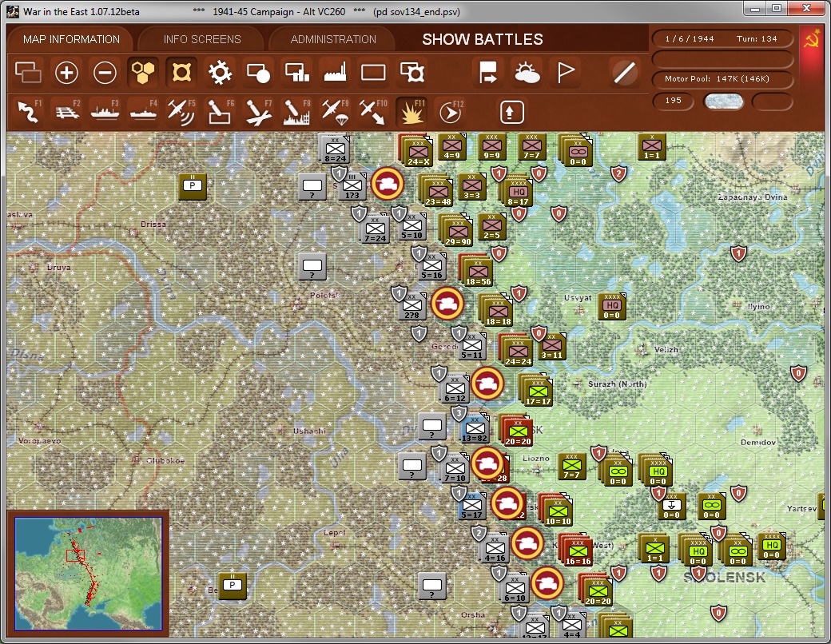Zoom in the map with plus icon

point(66,72)
